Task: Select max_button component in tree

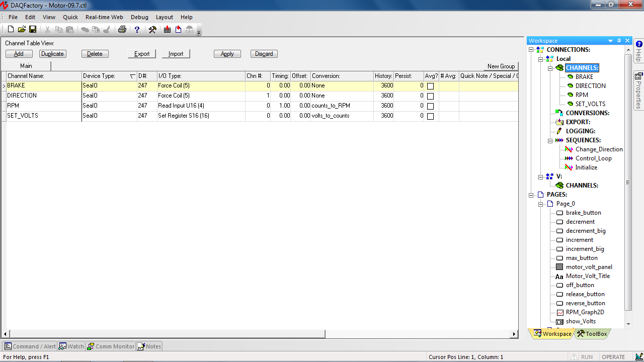Action: click(x=582, y=258)
